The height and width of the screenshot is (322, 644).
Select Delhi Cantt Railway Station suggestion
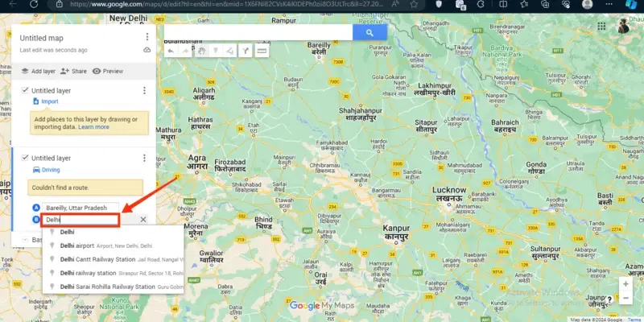point(113,259)
